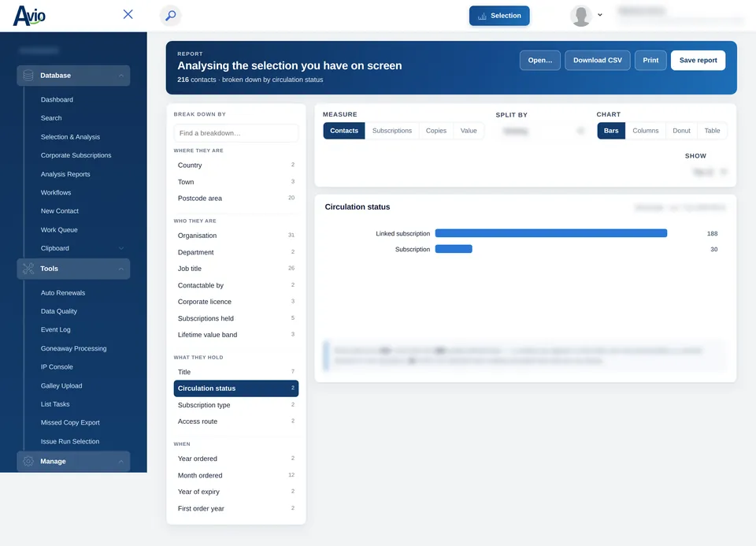This screenshot has width=756, height=546.
Task: Click the Subscription bar in chart
Action: pyautogui.click(x=454, y=250)
